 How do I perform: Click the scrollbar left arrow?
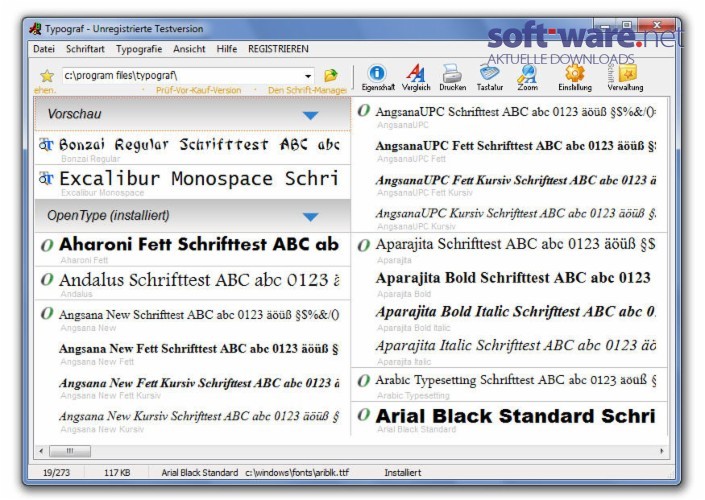tap(41, 451)
